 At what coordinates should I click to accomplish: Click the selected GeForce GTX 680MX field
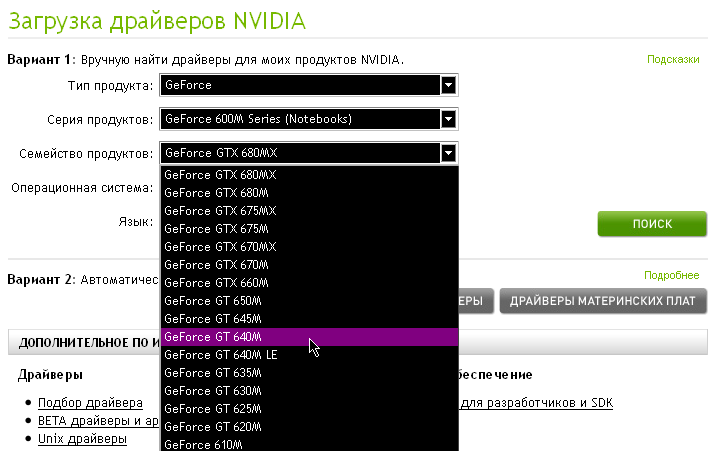click(x=309, y=153)
